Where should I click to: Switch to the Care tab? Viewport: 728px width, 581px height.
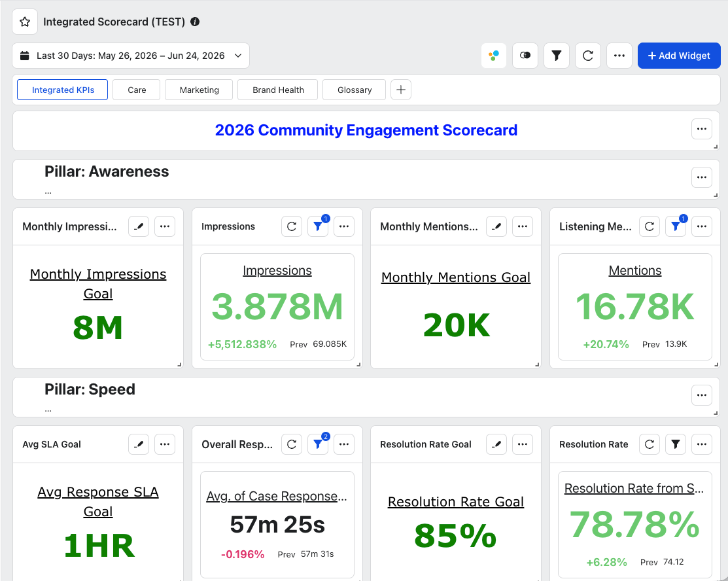pyautogui.click(x=137, y=90)
